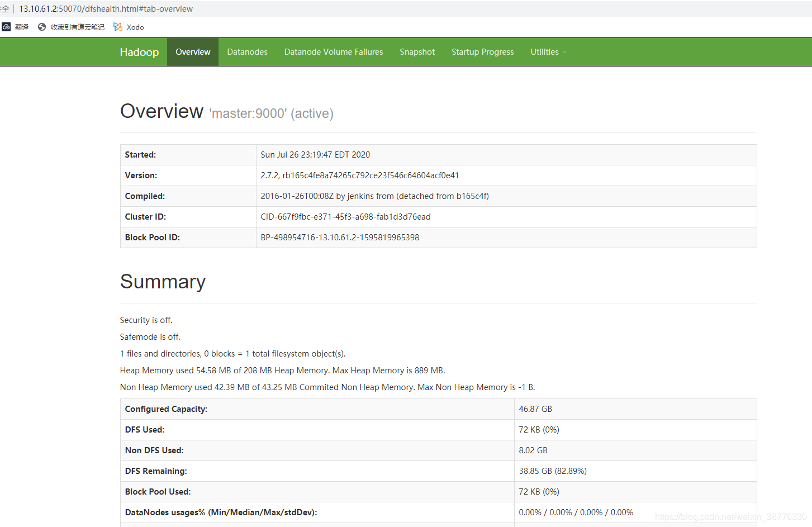The width and height of the screenshot is (812, 527).
Task: Select the Version value 2.7.2 text
Action: [x=360, y=175]
